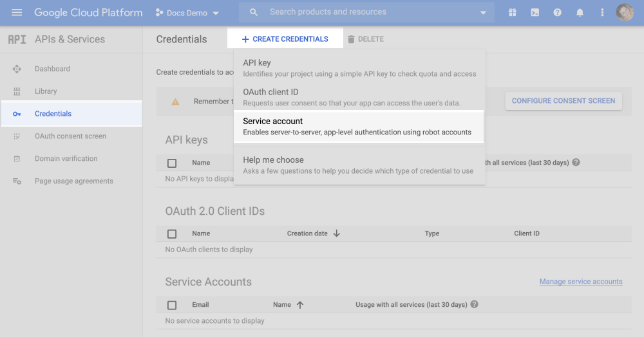Click the user profile avatar
Image resolution: width=644 pixels, height=337 pixels.
click(x=625, y=12)
